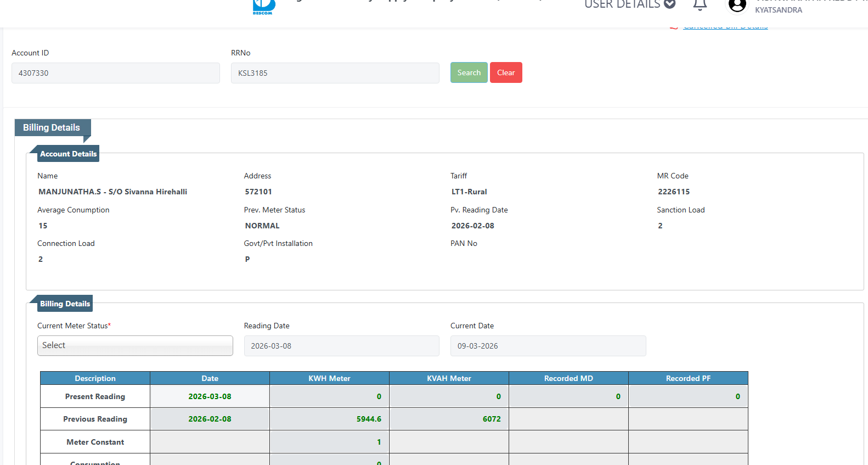Image resolution: width=868 pixels, height=465 pixels.
Task: Click the Present Reading Recorded MD cell
Action: point(568,396)
